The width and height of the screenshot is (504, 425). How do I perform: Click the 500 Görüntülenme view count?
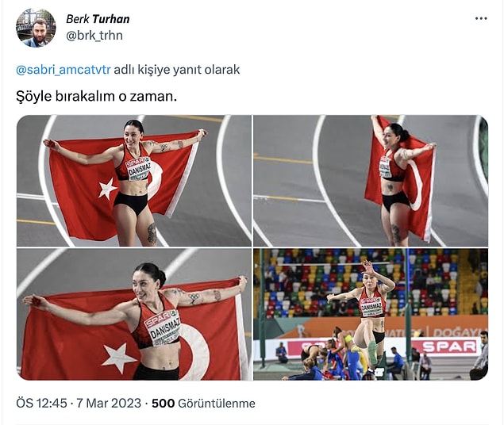pos(203,403)
